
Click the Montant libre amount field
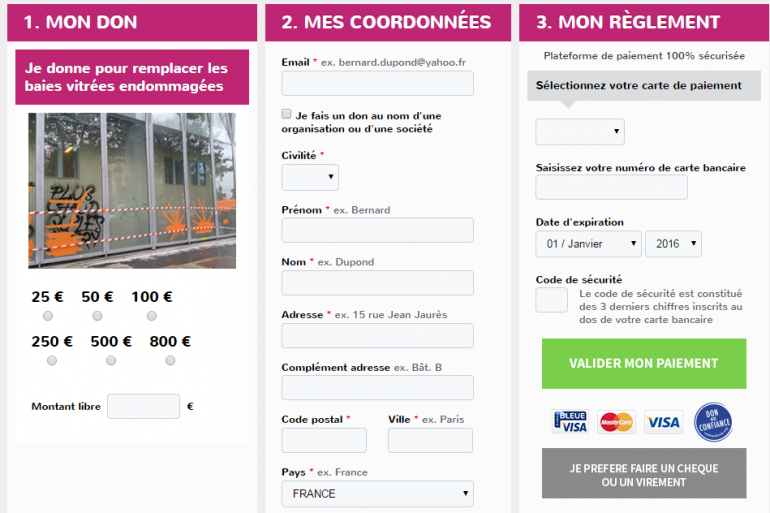[x=143, y=406]
